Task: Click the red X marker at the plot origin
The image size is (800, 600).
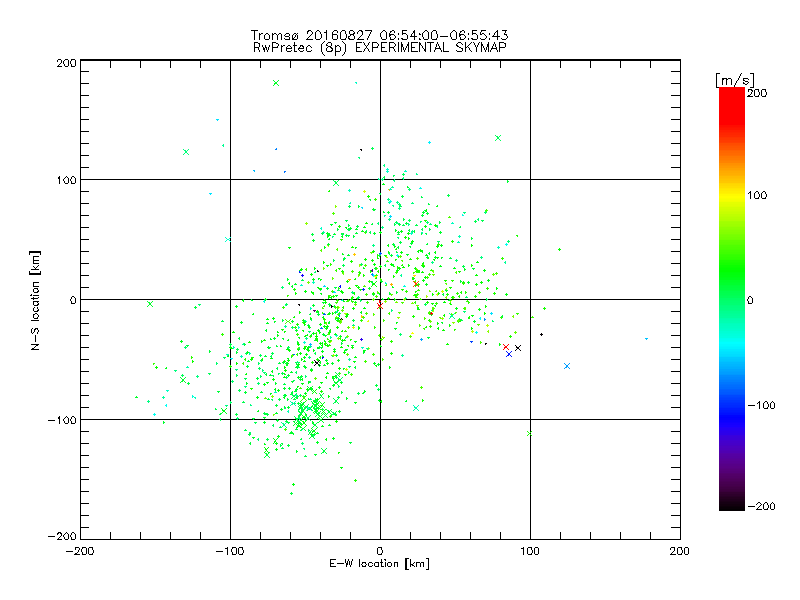Action: point(380,306)
